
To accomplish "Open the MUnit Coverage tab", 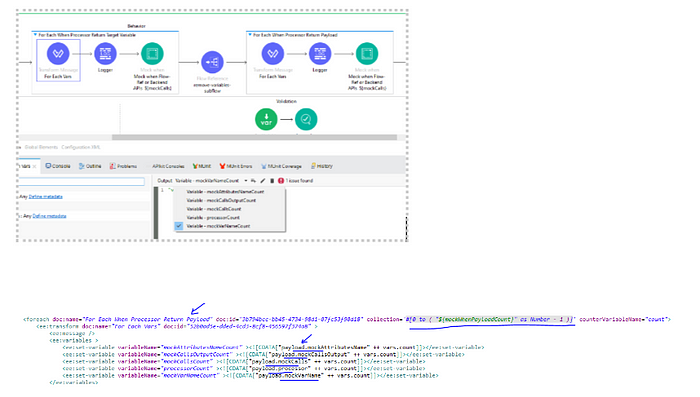I will [x=281, y=166].
